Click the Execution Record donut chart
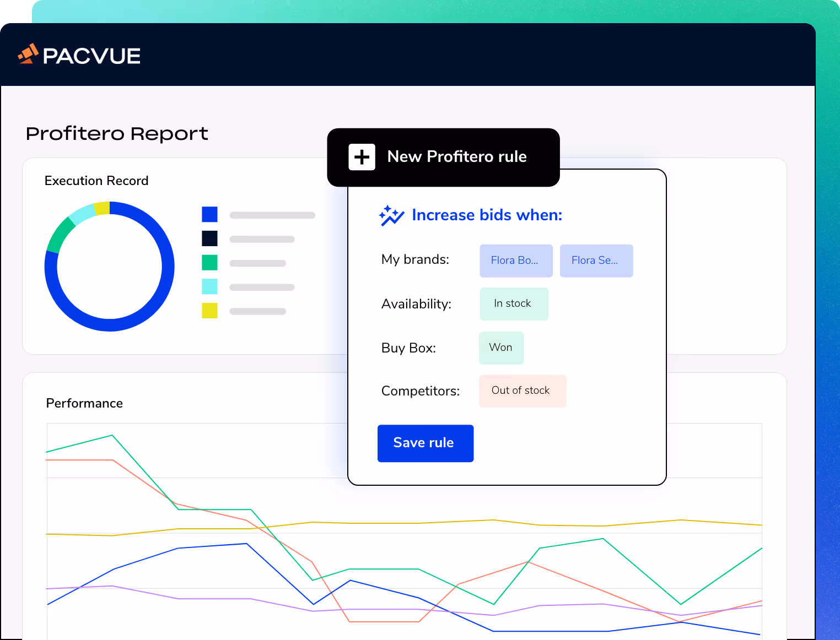840x640 pixels. click(x=110, y=267)
